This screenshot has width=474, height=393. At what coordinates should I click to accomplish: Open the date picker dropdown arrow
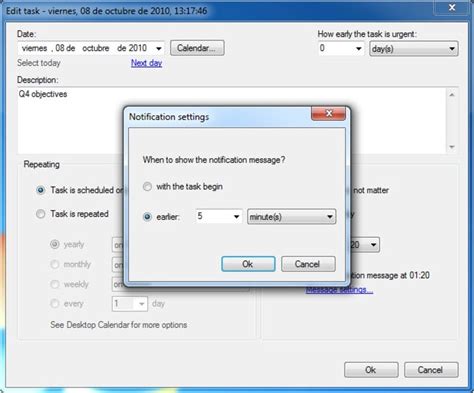pyautogui.click(x=159, y=49)
